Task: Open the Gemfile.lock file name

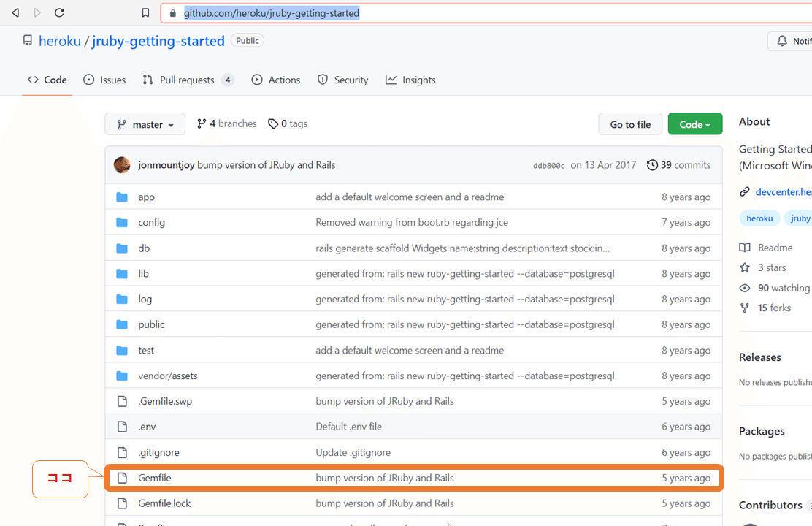Action: 165,503
